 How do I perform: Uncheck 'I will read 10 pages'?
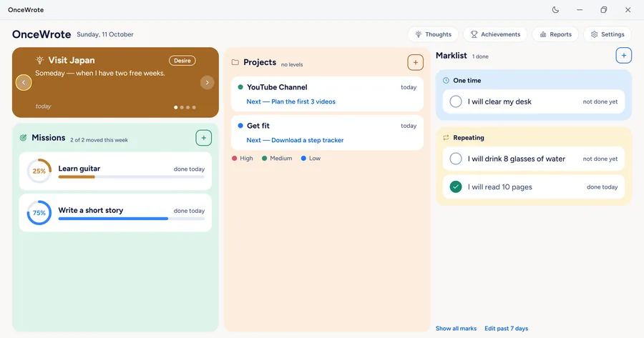coord(456,187)
